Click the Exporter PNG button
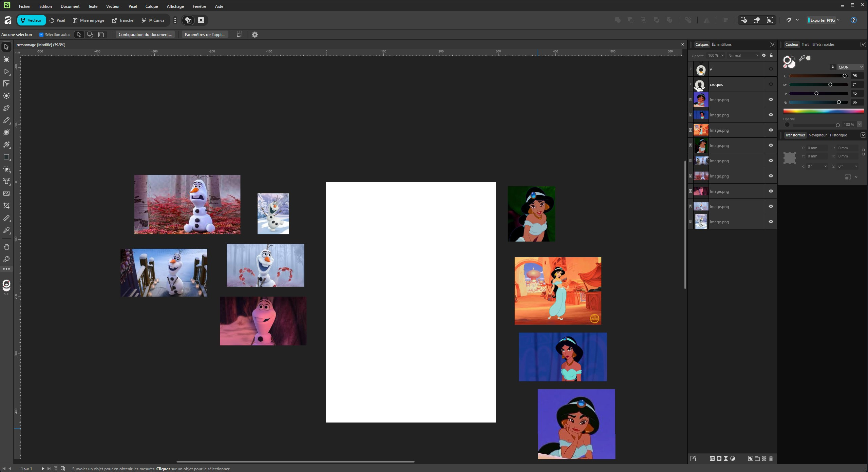This screenshot has height=472, width=868. 822,20
